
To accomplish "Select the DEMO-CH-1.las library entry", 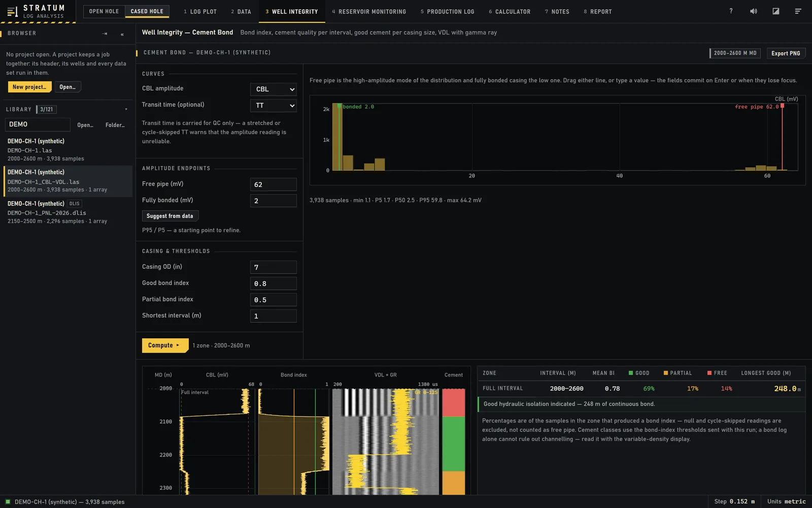I will click(x=68, y=149).
